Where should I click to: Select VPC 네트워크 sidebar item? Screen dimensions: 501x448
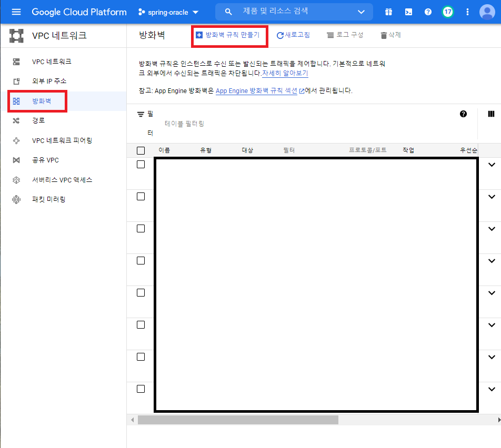pyautogui.click(x=63, y=62)
